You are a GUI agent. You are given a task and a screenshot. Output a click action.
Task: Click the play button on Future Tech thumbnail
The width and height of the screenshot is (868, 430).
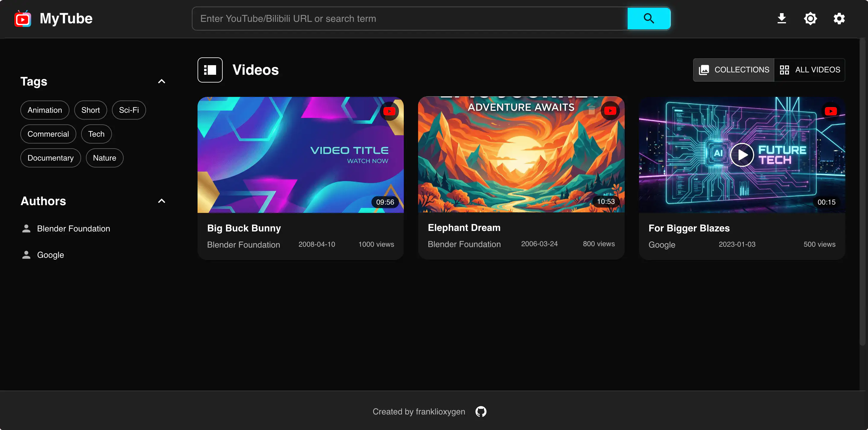tap(742, 155)
